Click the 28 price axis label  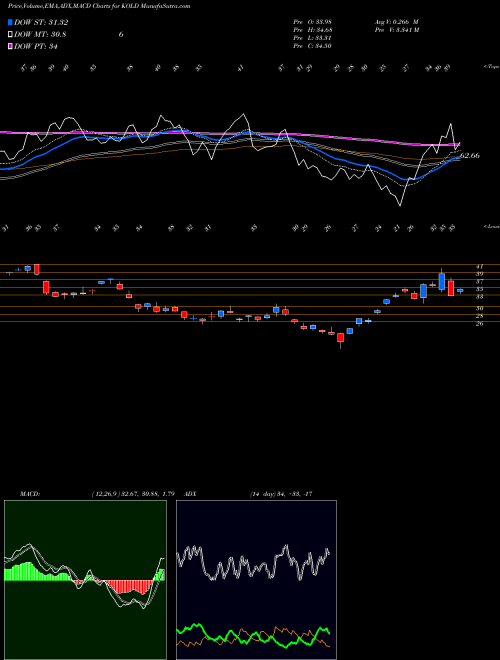coord(479,316)
